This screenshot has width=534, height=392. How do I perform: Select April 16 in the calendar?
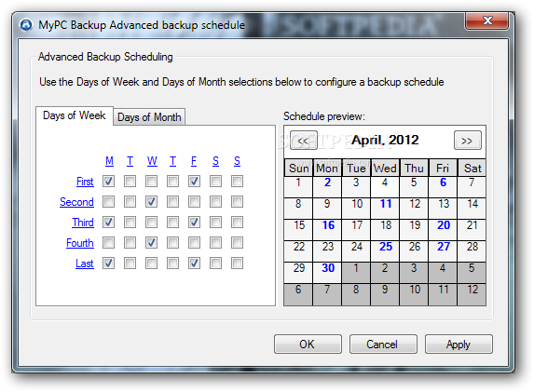pos(327,230)
